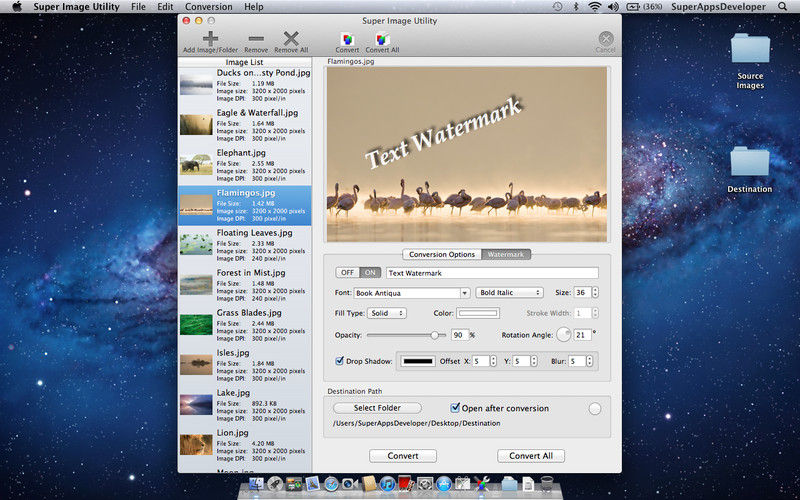Click the Blur stepper arrows
This screenshot has height=500, width=800.
(x=589, y=361)
